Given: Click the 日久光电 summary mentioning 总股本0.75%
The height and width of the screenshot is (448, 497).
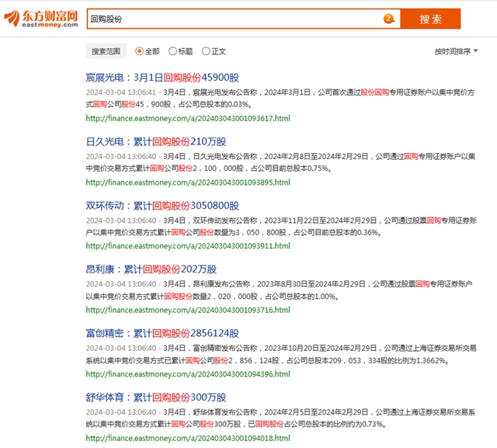Looking at the screenshot, I should click(x=280, y=162).
